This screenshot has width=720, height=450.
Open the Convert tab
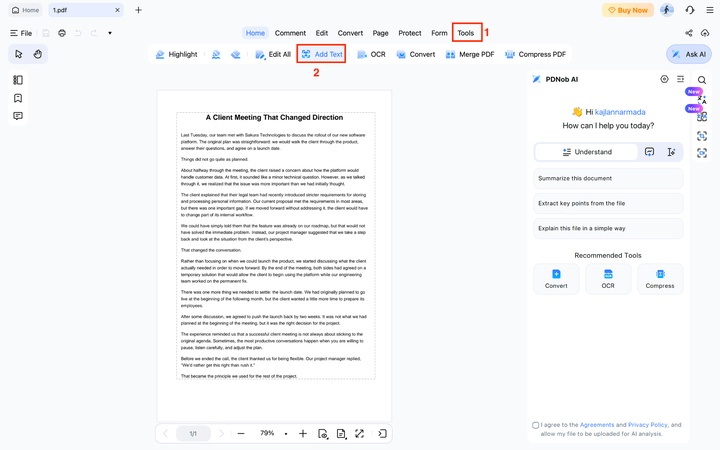point(350,33)
